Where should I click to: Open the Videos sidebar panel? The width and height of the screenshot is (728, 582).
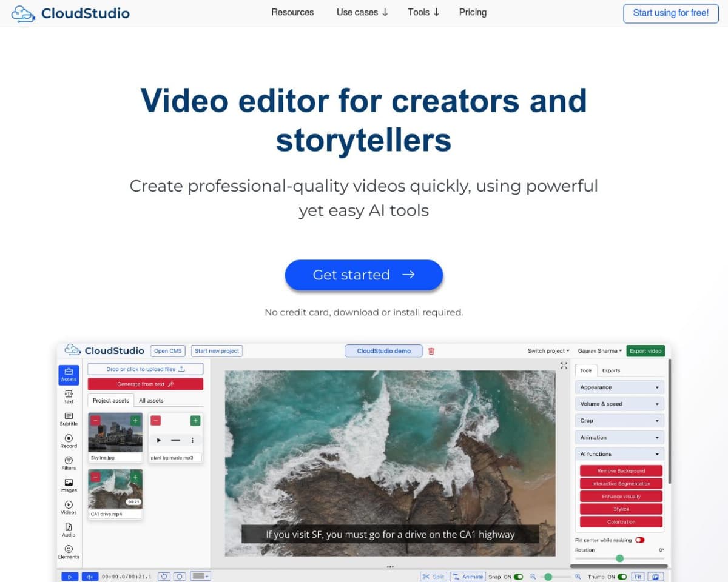[69, 508]
